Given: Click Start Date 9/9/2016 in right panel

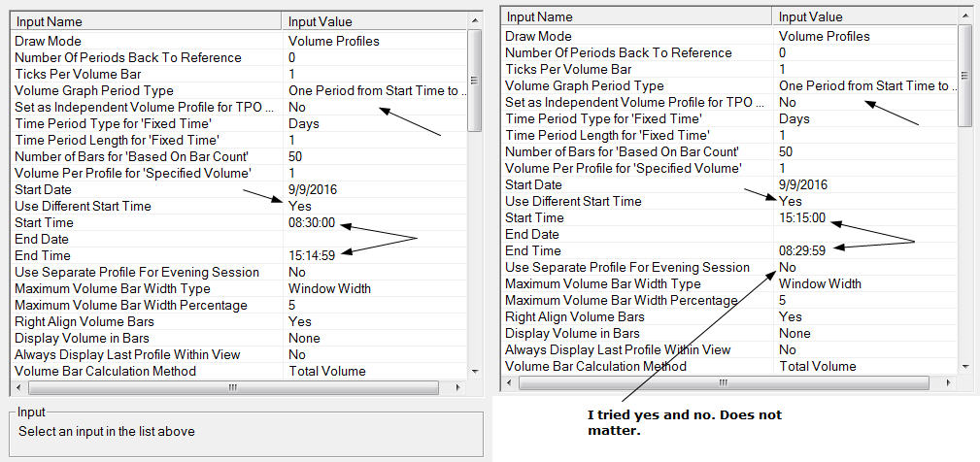Looking at the screenshot, I should [x=803, y=184].
